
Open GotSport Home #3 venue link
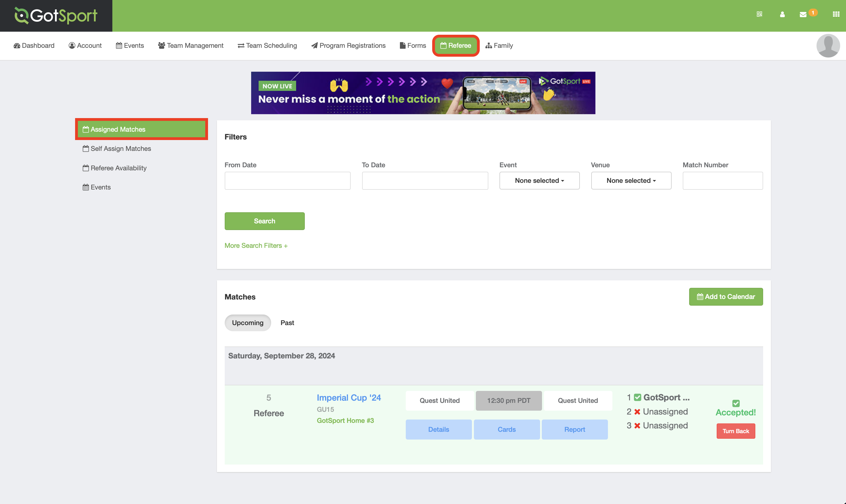coord(345,420)
